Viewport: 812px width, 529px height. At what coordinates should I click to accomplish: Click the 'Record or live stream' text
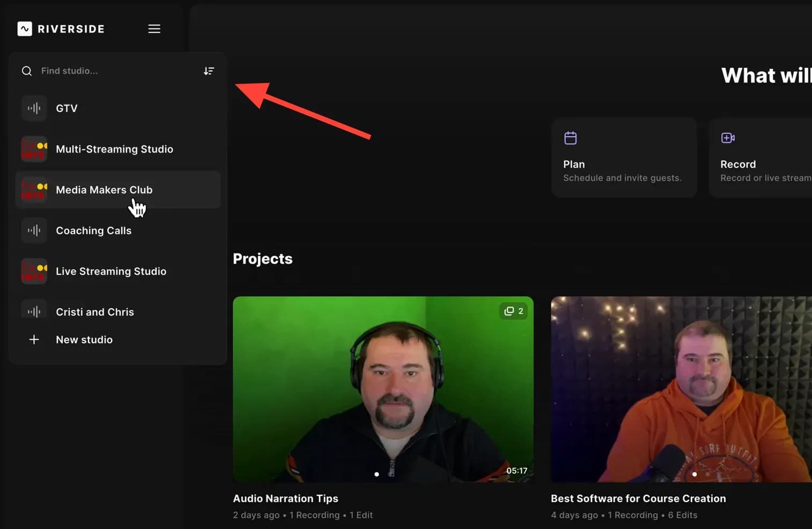[766, 178]
